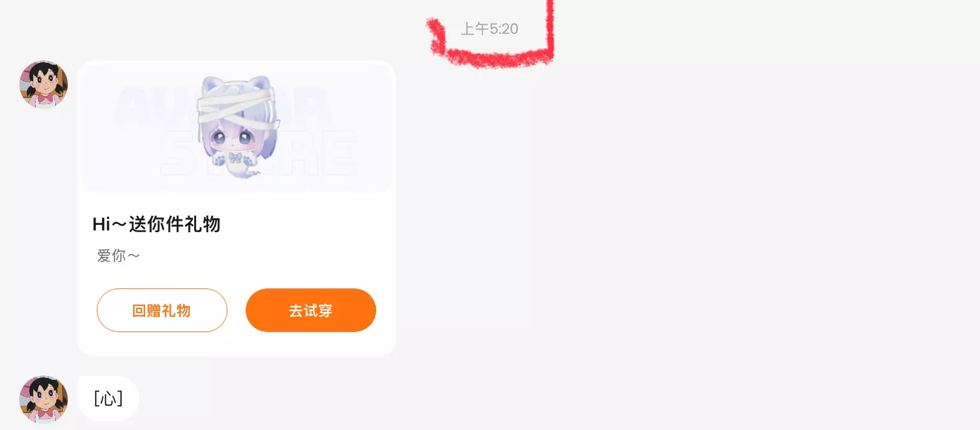Click the 上午5:20 timestamp
Viewport: 980px width, 430px height.
tap(489, 28)
